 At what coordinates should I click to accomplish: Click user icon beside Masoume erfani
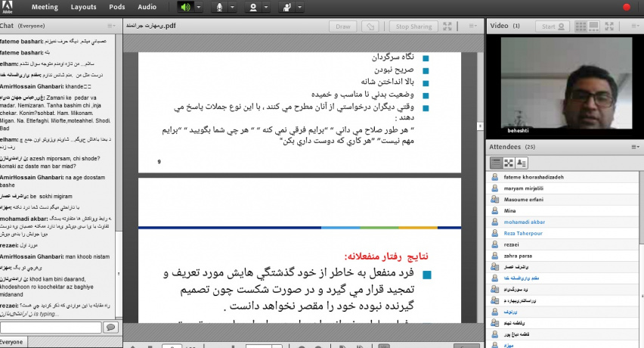point(495,199)
